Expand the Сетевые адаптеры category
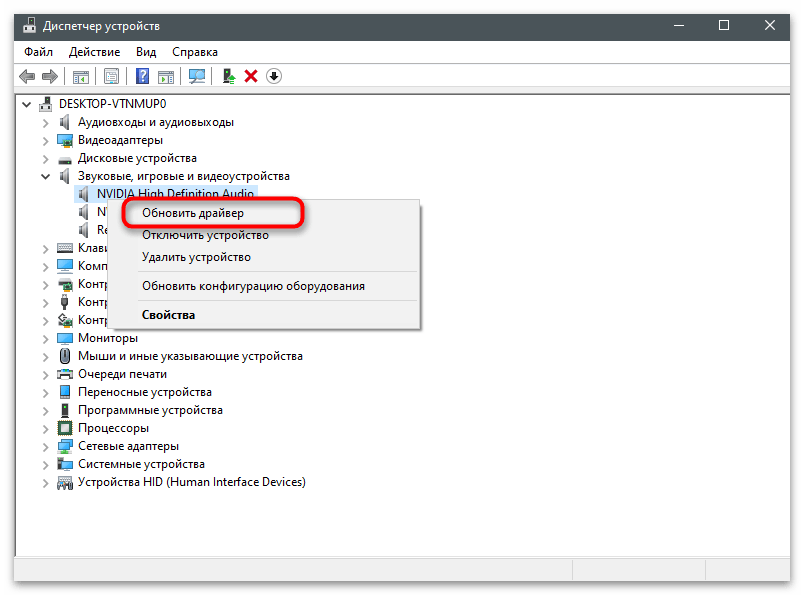The width and height of the screenshot is (804, 595). (x=46, y=447)
